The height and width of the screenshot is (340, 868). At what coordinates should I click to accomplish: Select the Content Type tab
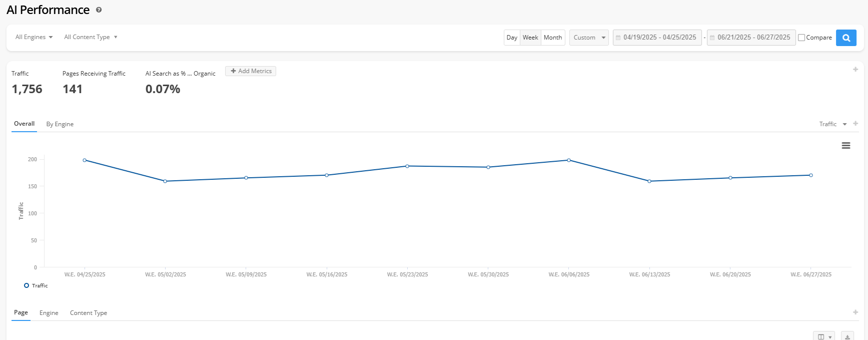coord(89,313)
